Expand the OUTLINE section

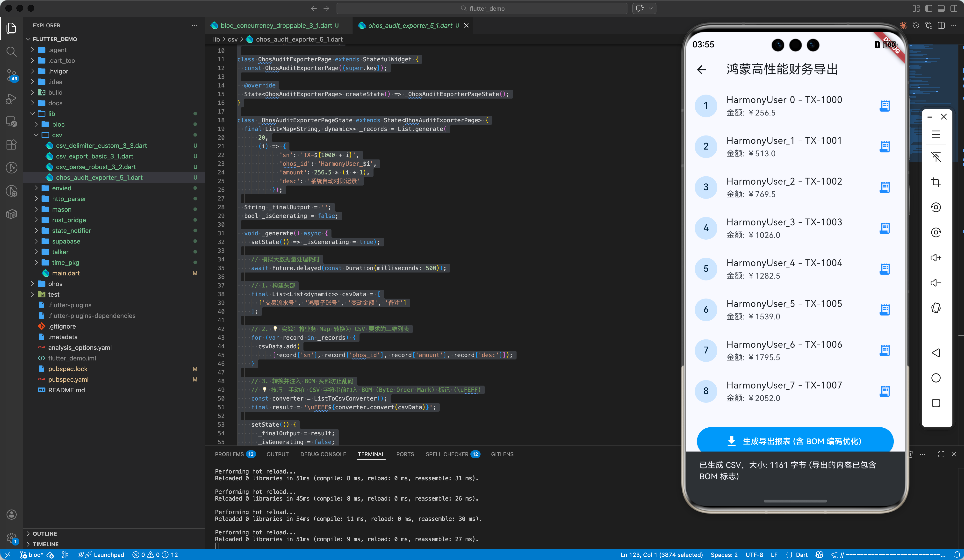coord(45,533)
